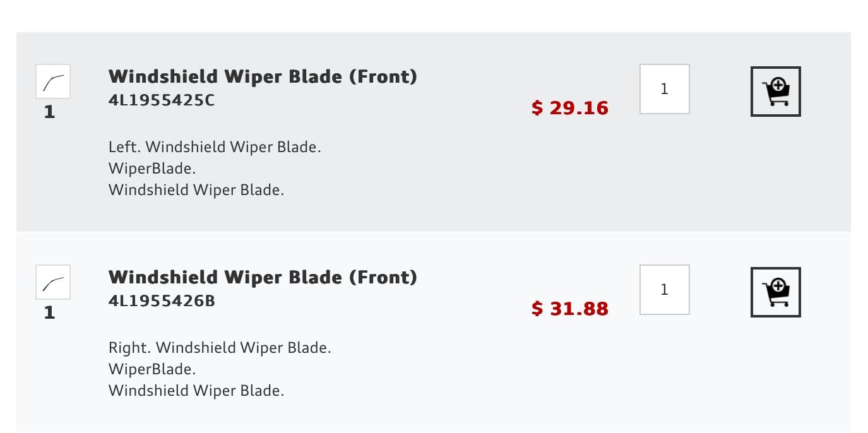Select the $31.88 price text
This screenshot has height=433, width=868.
point(570,309)
